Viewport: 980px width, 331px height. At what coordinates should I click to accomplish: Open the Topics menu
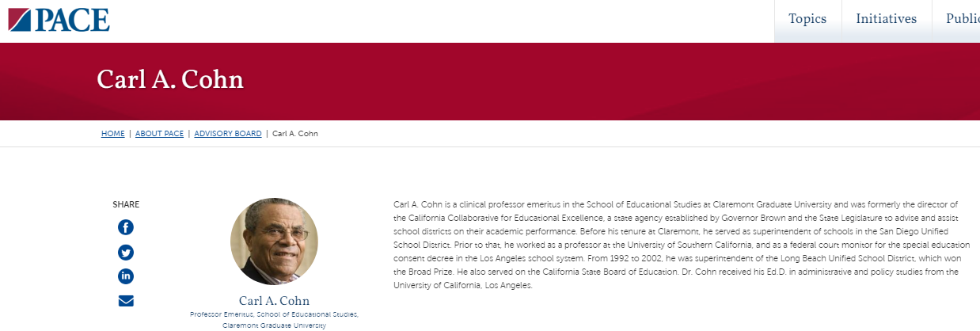click(x=807, y=19)
